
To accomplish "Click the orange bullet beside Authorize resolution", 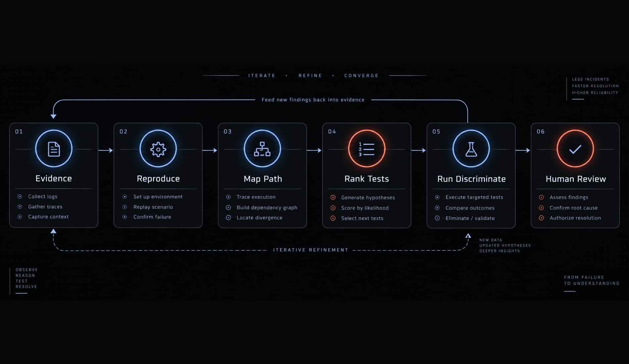I will [x=541, y=218].
